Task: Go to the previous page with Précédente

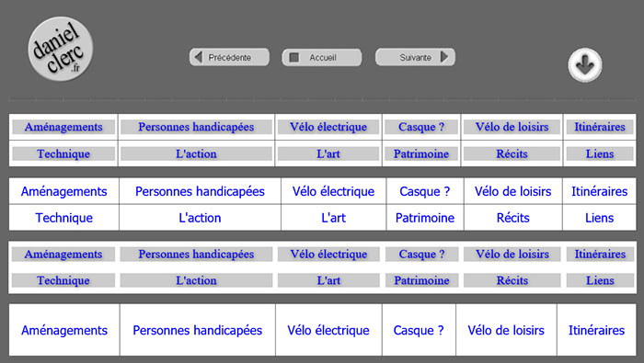Action: click(x=229, y=57)
